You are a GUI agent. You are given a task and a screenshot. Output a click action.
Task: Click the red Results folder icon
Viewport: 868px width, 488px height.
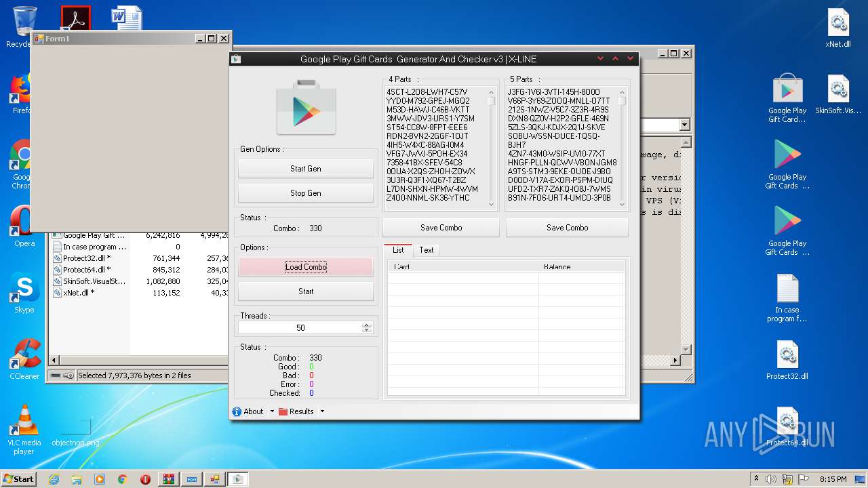[283, 411]
